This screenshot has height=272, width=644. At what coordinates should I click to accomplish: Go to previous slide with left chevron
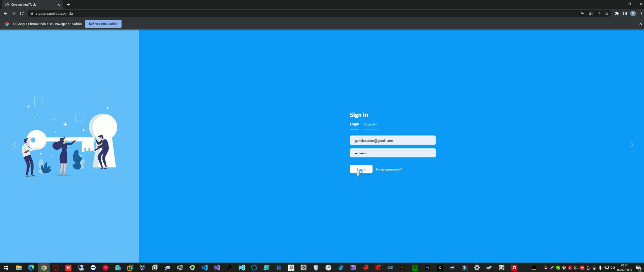point(15,145)
